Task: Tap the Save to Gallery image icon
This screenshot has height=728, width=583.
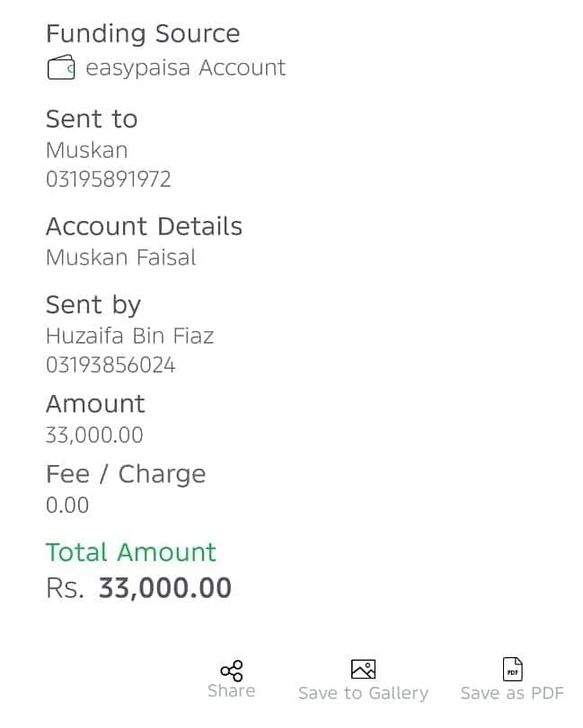Action: pyautogui.click(x=363, y=669)
